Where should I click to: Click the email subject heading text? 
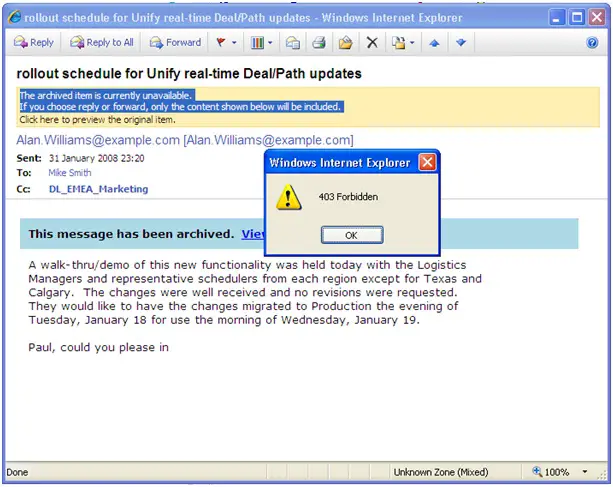[x=189, y=73]
